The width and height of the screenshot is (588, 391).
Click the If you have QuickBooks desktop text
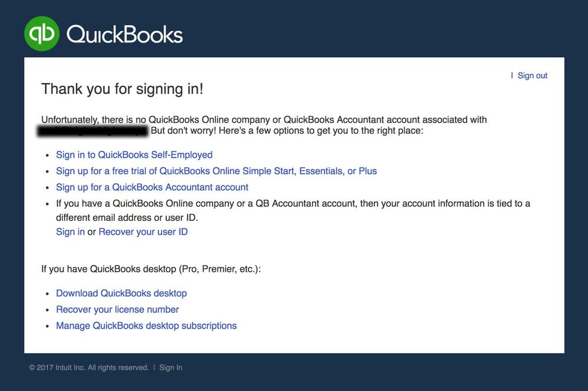click(151, 269)
